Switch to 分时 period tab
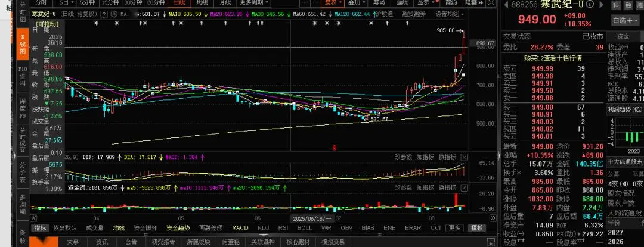 point(41,2)
